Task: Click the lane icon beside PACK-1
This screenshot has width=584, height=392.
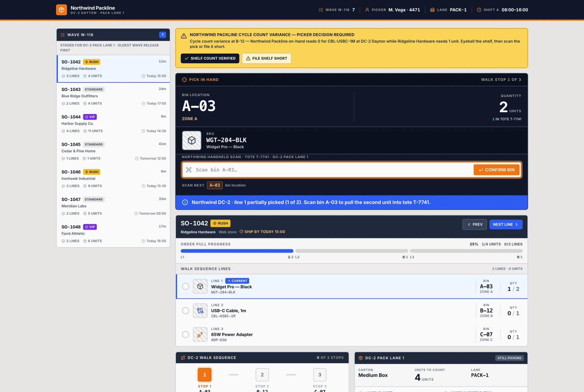Action: (432, 10)
